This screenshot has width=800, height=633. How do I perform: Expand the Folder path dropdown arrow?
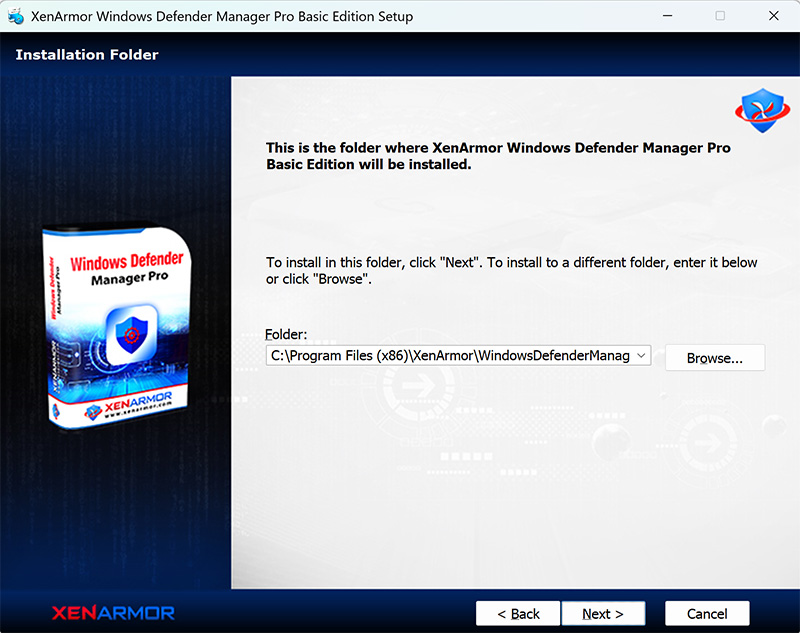click(x=642, y=356)
